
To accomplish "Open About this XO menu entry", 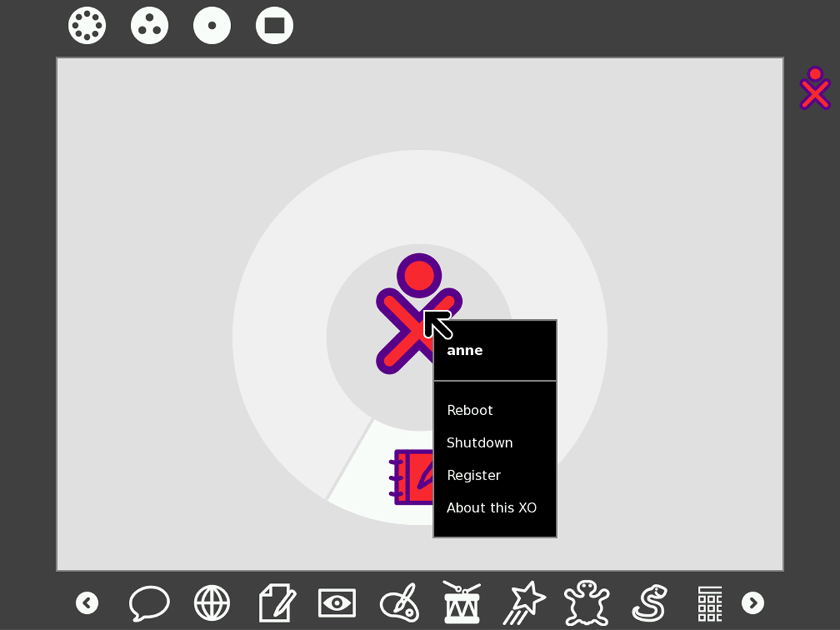I will click(491, 508).
